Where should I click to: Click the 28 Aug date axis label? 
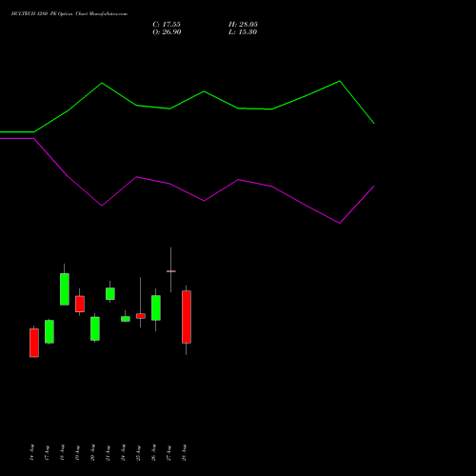(184, 452)
